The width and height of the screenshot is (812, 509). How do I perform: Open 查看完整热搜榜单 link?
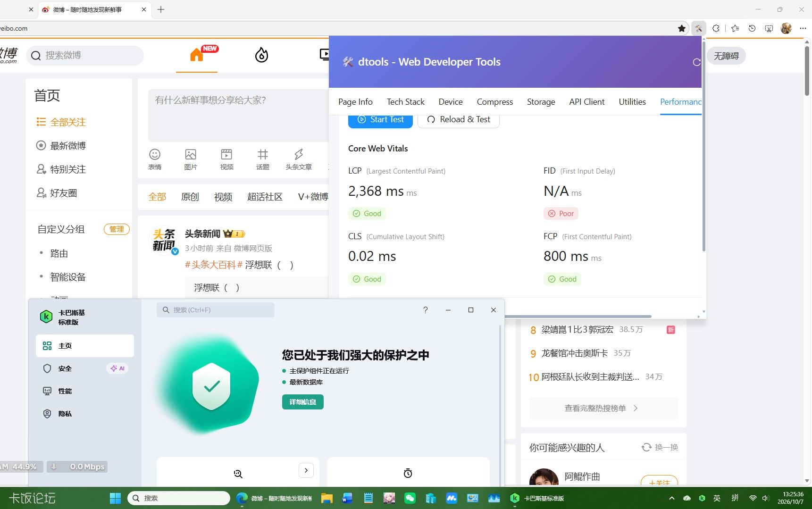pyautogui.click(x=603, y=408)
